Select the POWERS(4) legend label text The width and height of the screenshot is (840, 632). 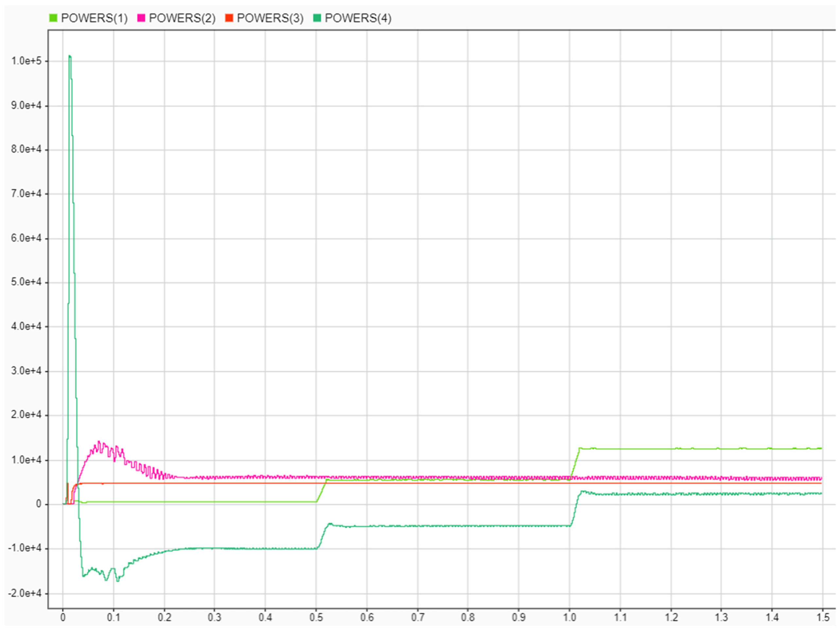pos(358,18)
